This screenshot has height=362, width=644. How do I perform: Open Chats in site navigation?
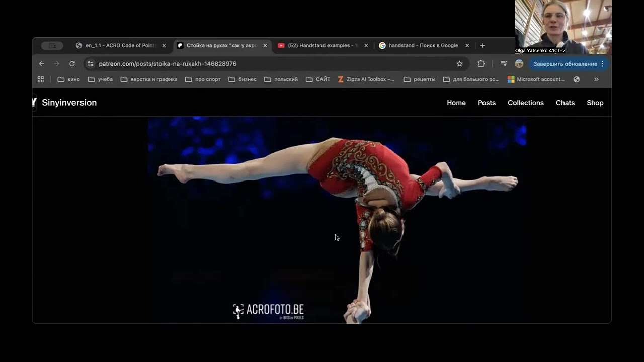[x=565, y=103]
